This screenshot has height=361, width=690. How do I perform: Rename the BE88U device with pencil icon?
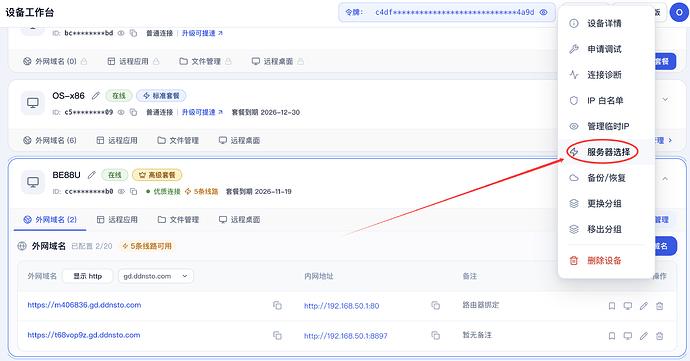[x=92, y=175]
